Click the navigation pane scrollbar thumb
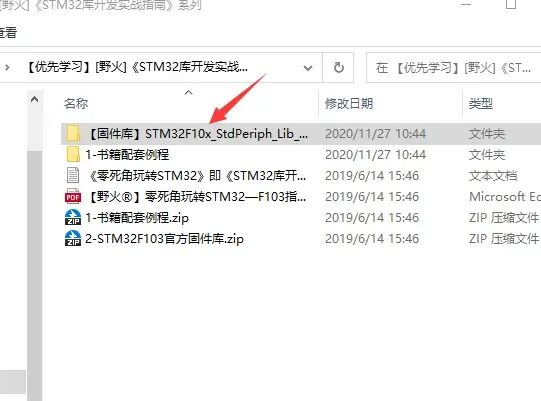Screen dimensions: 541x401 tap(35, 275)
